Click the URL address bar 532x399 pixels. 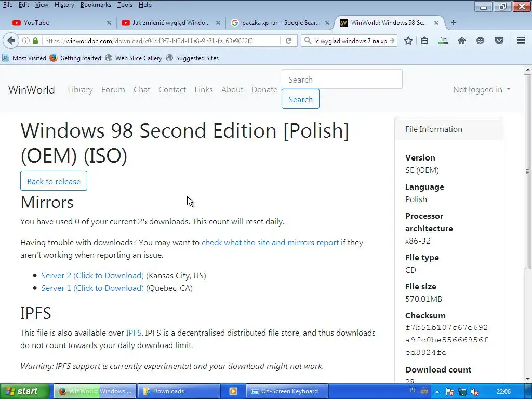point(161,41)
